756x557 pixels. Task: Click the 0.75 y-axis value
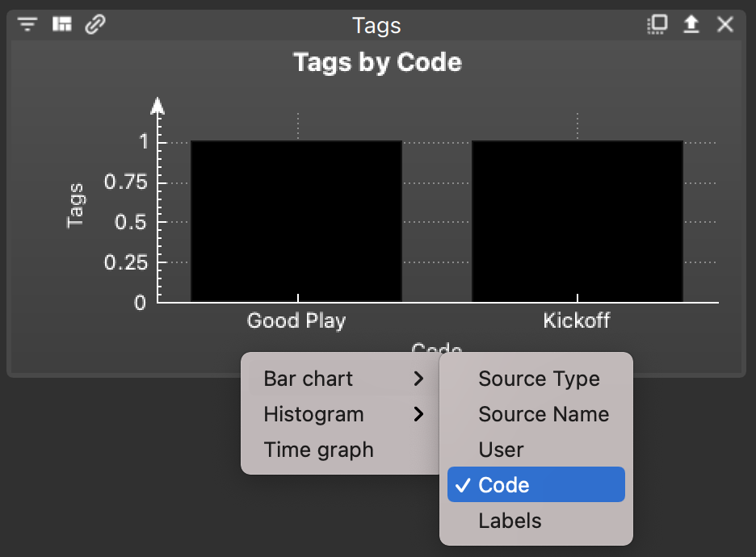click(x=125, y=182)
